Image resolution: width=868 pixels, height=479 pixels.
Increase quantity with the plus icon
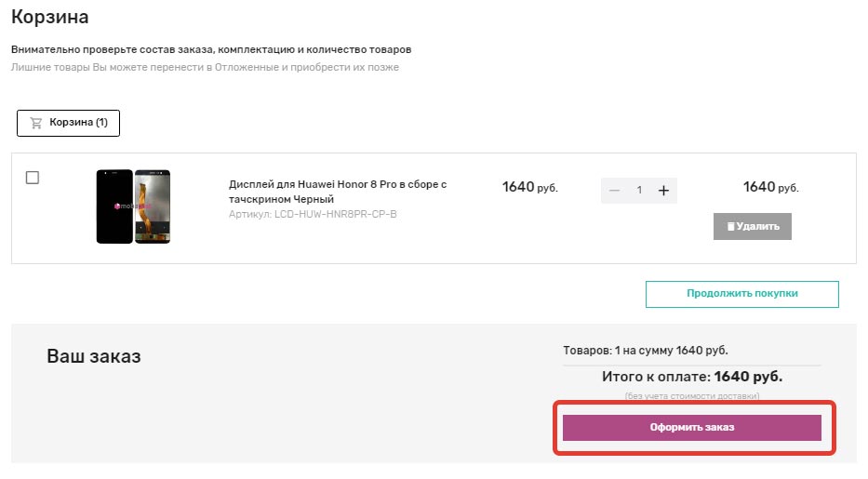tap(663, 191)
